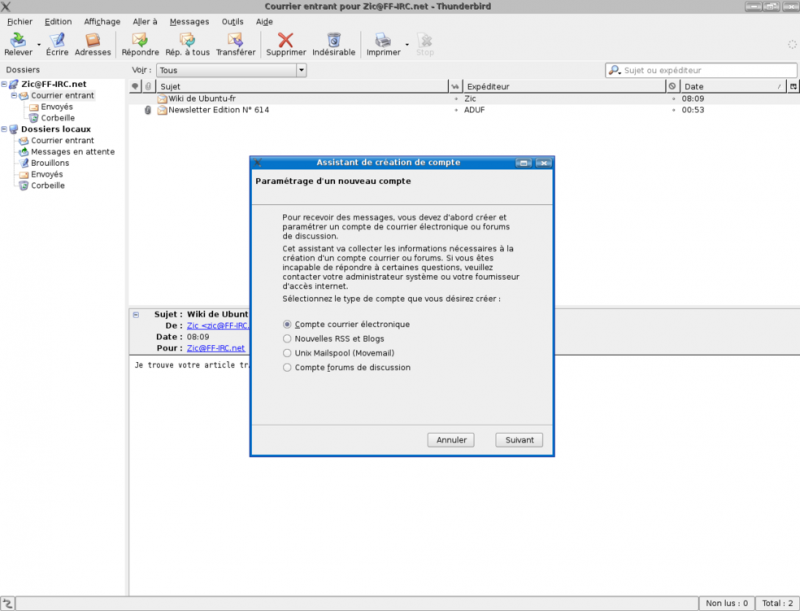The height and width of the screenshot is (611, 800).
Task: Collapse the Dossiers locaux tree
Action: click(x=4, y=129)
